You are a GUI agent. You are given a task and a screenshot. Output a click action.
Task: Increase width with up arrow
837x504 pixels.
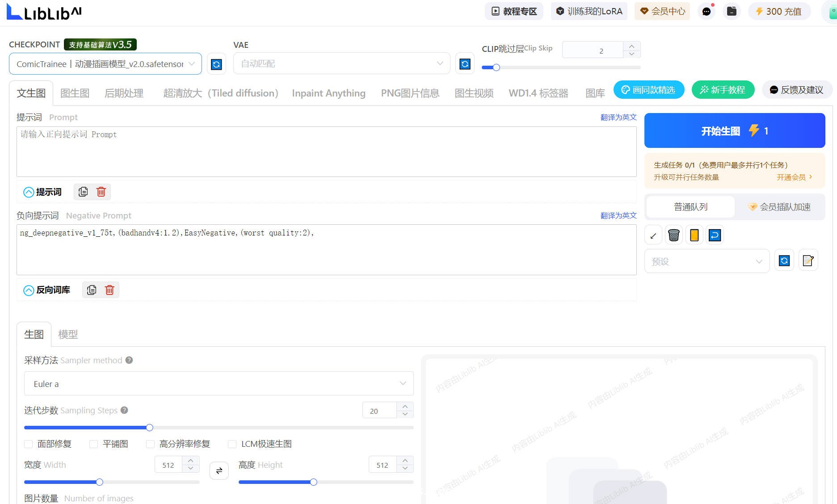[x=191, y=461]
